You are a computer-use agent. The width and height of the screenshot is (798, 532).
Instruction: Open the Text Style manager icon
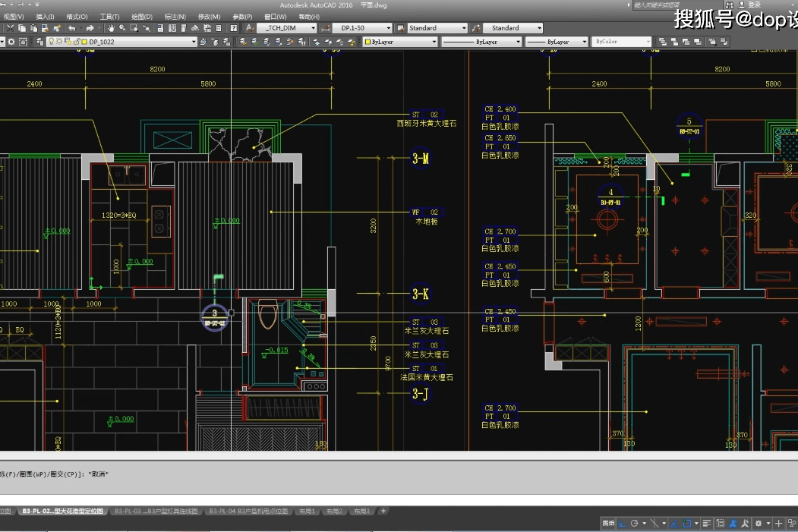(x=249, y=29)
